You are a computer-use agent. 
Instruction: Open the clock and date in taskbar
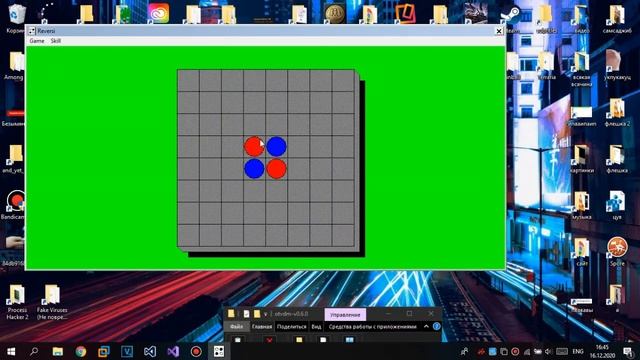point(602,351)
